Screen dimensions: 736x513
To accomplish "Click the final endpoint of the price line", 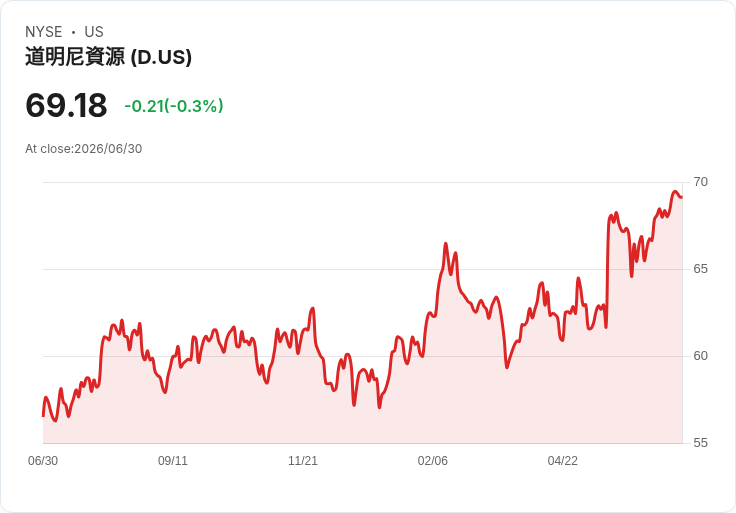I will (x=682, y=197).
